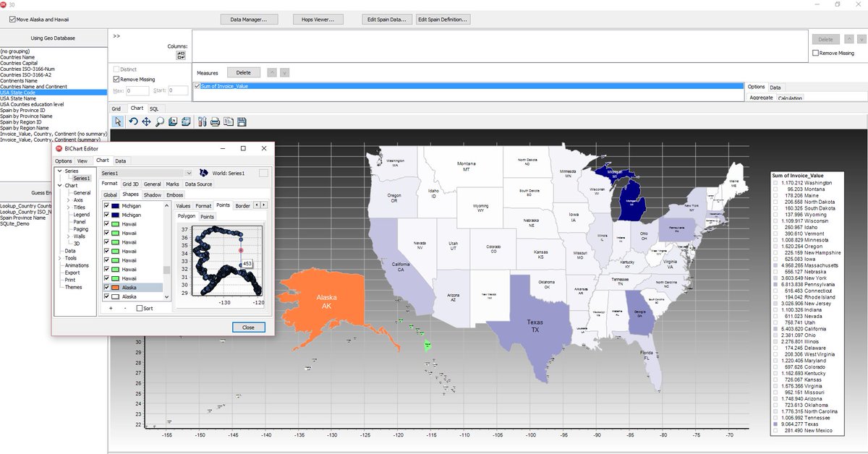Image resolution: width=868 pixels, height=454 pixels.
Task: Uncheck the Sum of Invoice_Value measure
Action: pos(197,86)
